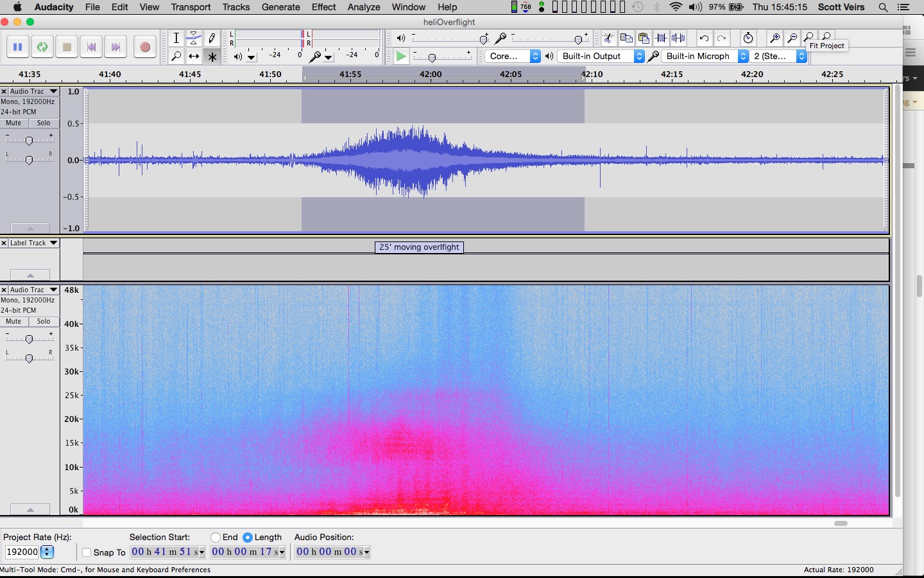Viewport: 924px width, 578px height.
Task: Choose the Time Shift tool
Action: 194,57
